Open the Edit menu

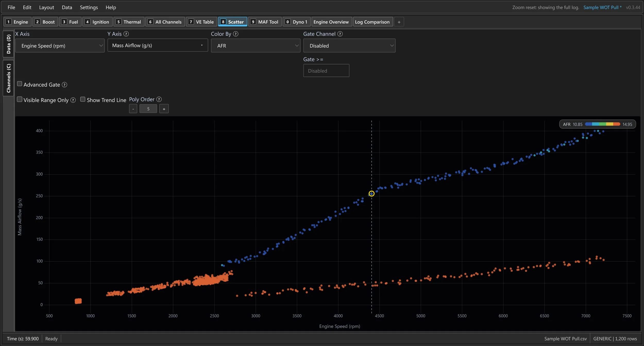coord(27,7)
